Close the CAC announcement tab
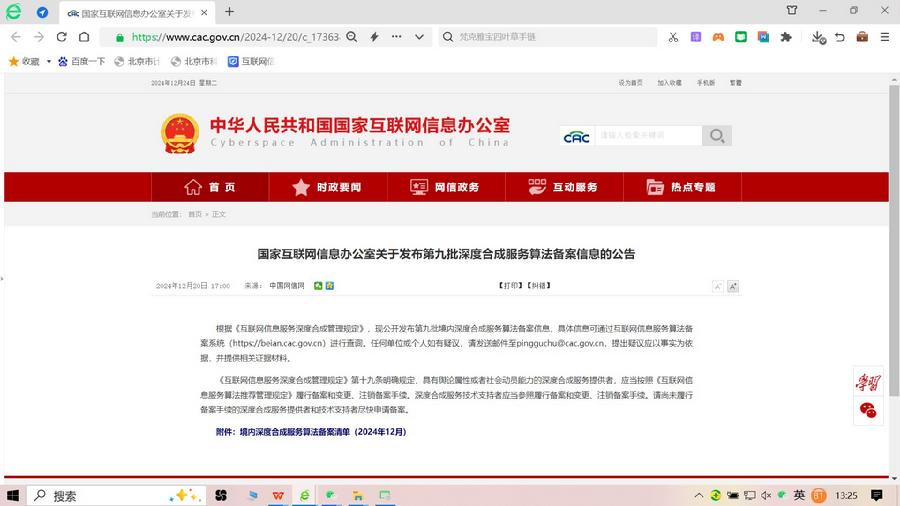Image resolution: width=900 pixels, height=506 pixels. coord(204,12)
